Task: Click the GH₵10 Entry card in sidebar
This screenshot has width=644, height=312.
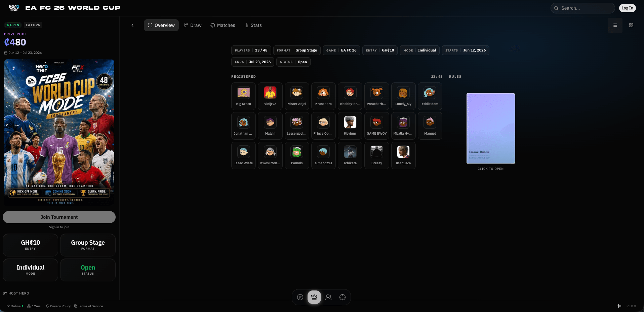Action: (31, 245)
